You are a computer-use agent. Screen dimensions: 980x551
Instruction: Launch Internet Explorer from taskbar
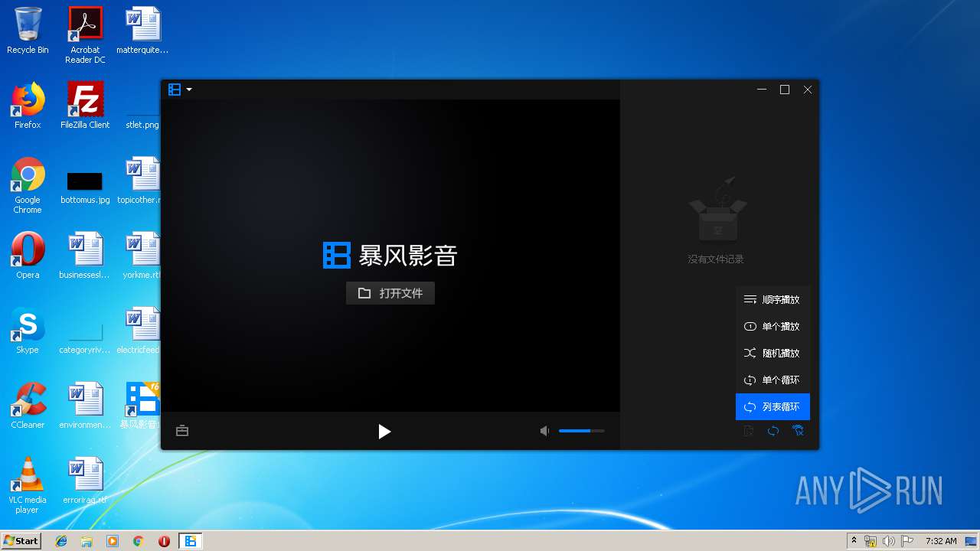61,541
